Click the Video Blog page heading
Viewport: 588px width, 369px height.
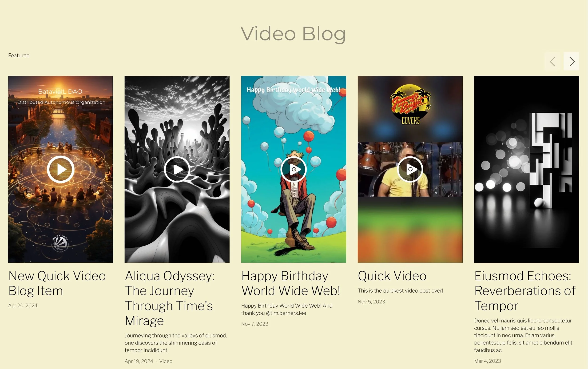click(293, 34)
